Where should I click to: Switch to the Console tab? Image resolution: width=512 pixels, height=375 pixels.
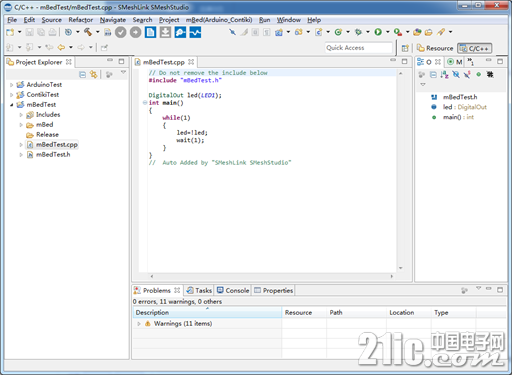233,290
